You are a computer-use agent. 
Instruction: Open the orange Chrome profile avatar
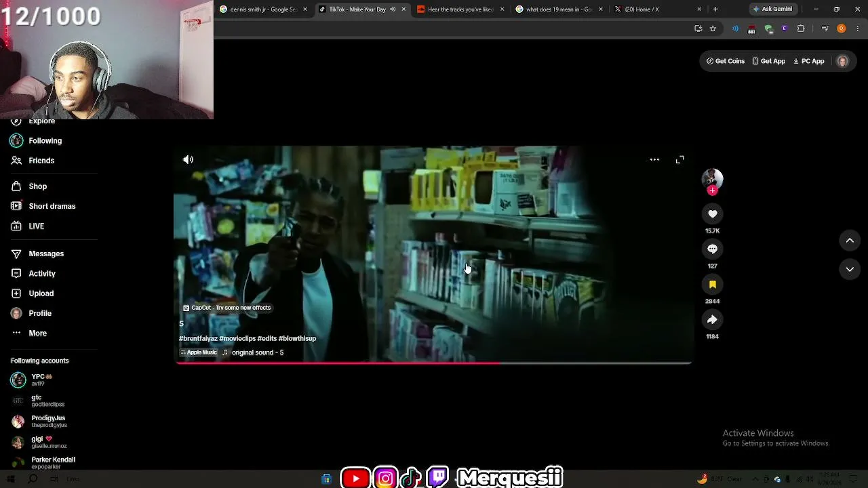tap(842, 28)
